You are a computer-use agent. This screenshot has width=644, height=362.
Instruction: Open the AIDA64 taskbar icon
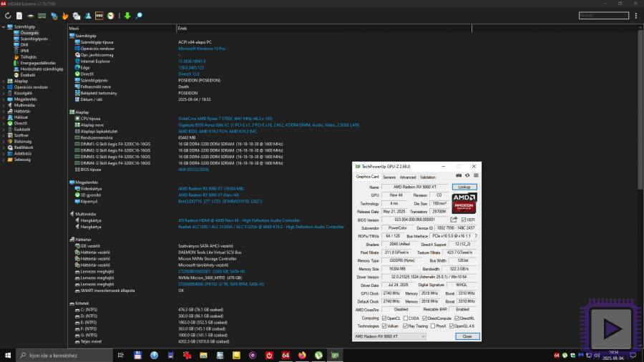[x=286, y=355]
